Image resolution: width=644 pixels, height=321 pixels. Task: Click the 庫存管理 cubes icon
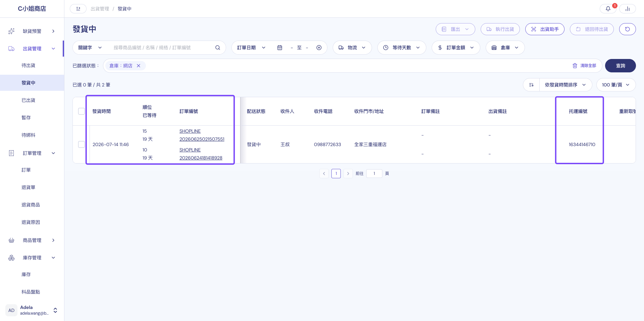tap(11, 258)
